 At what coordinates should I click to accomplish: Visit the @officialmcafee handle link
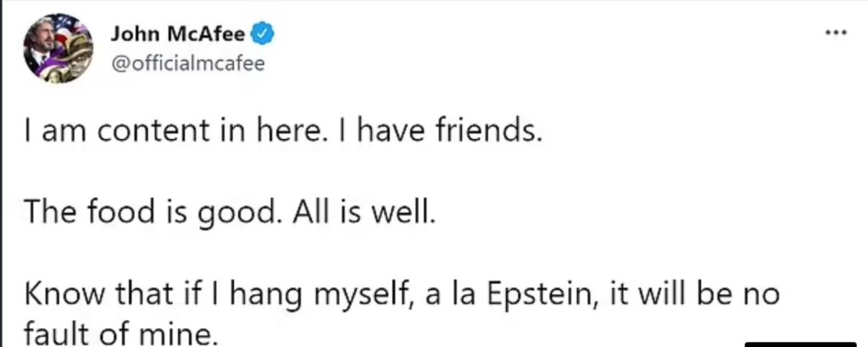tap(188, 63)
